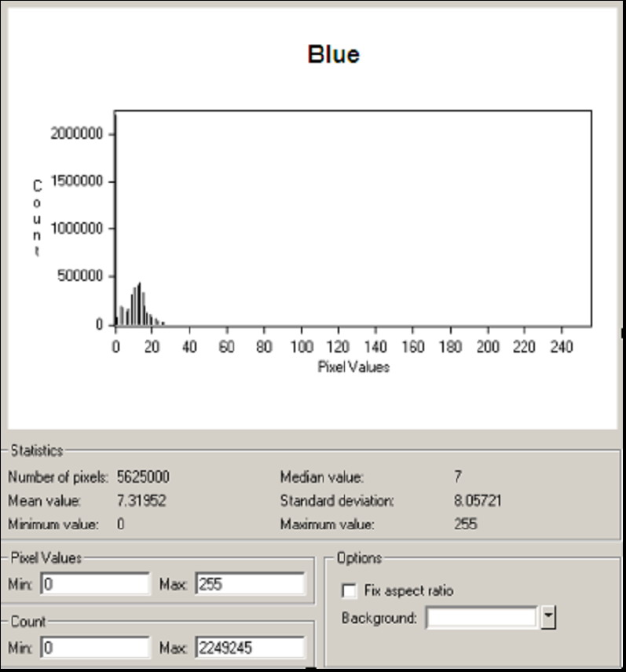The image size is (626, 672).
Task: Click the Pixel Values Max field showing 255
Action: (251, 584)
